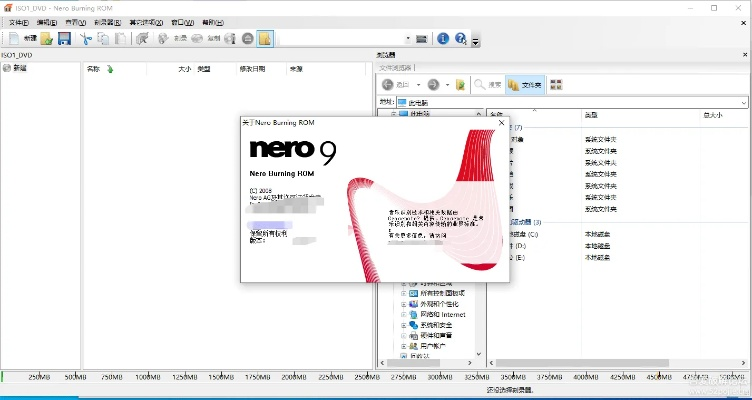The width and height of the screenshot is (752, 400).
Task: Expand the 用户帐户 tree node
Action: coord(404,345)
